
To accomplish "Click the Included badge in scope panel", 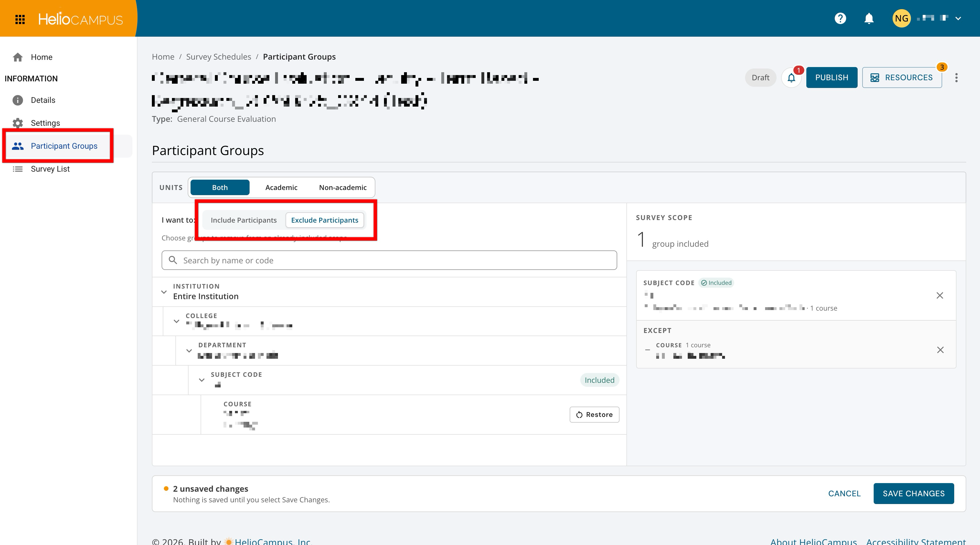I will pyautogui.click(x=716, y=283).
